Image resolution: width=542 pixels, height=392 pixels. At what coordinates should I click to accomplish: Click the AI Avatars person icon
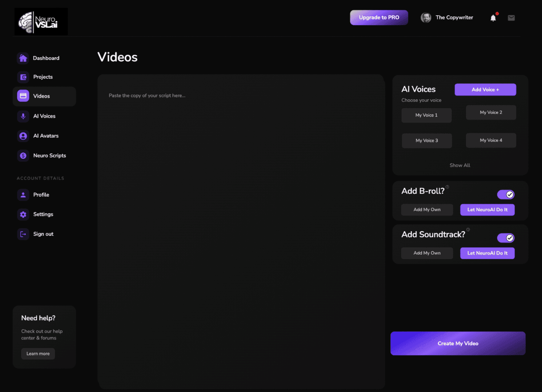(x=23, y=136)
